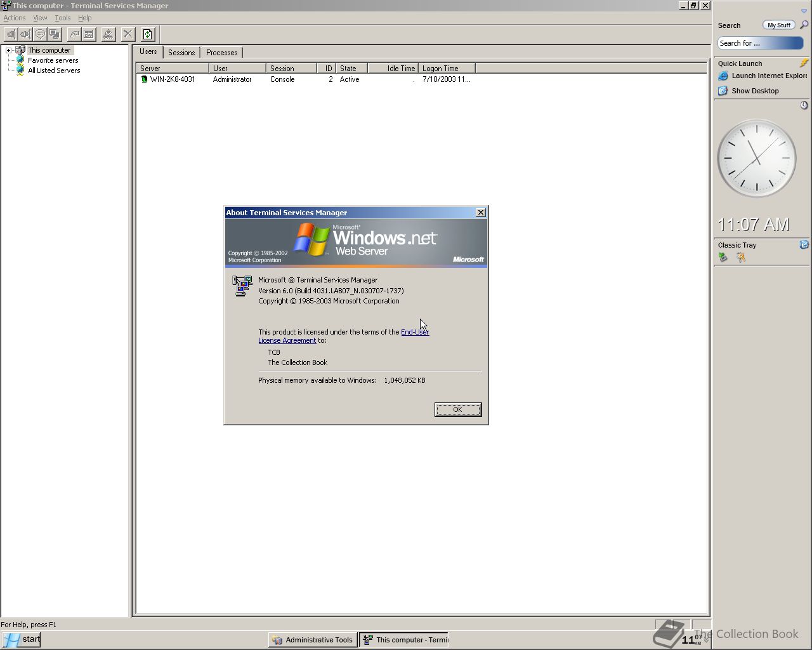Click the Favorite servers globe icon
The width and height of the screenshot is (812, 650).
[20, 60]
